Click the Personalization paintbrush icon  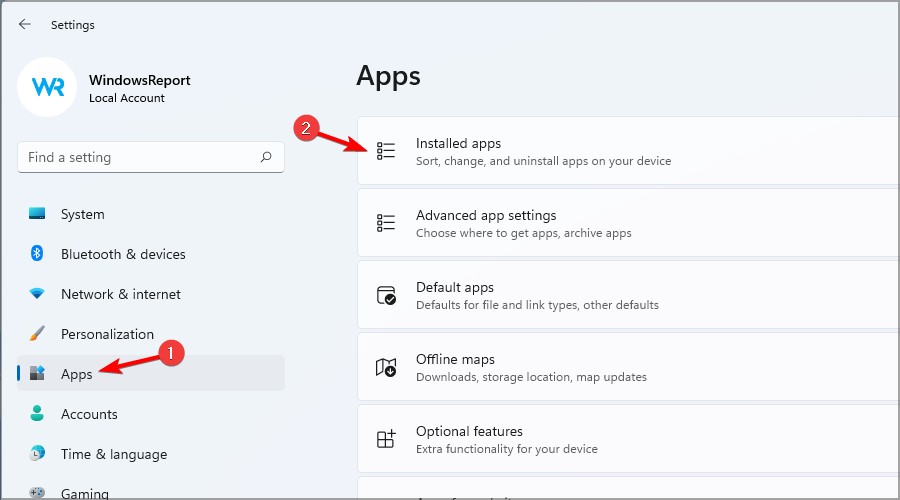click(x=37, y=334)
